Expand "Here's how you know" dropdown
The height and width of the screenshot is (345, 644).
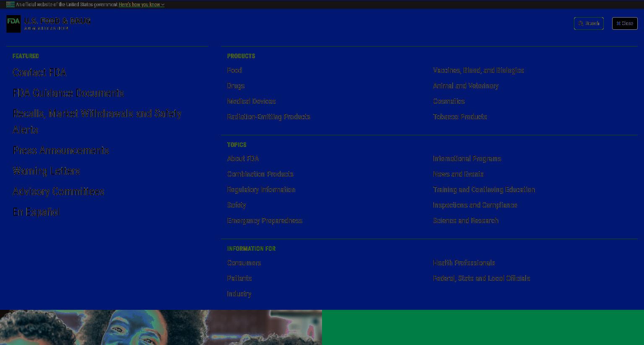click(x=141, y=5)
